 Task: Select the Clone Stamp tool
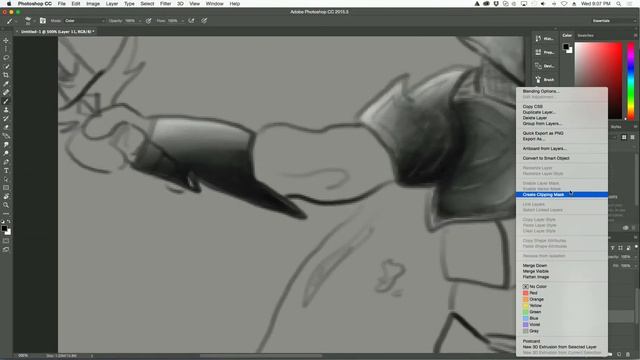[x=6, y=110]
